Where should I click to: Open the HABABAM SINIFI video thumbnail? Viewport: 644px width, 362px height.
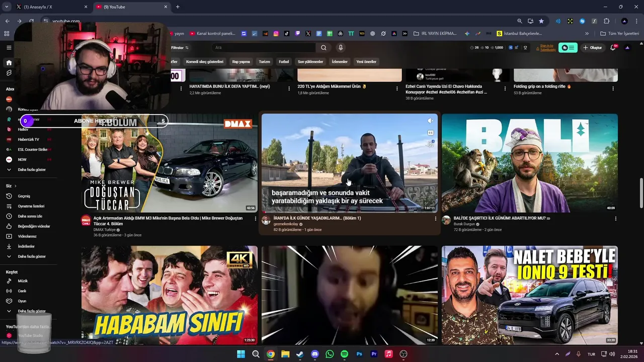[x=170, y=295]
